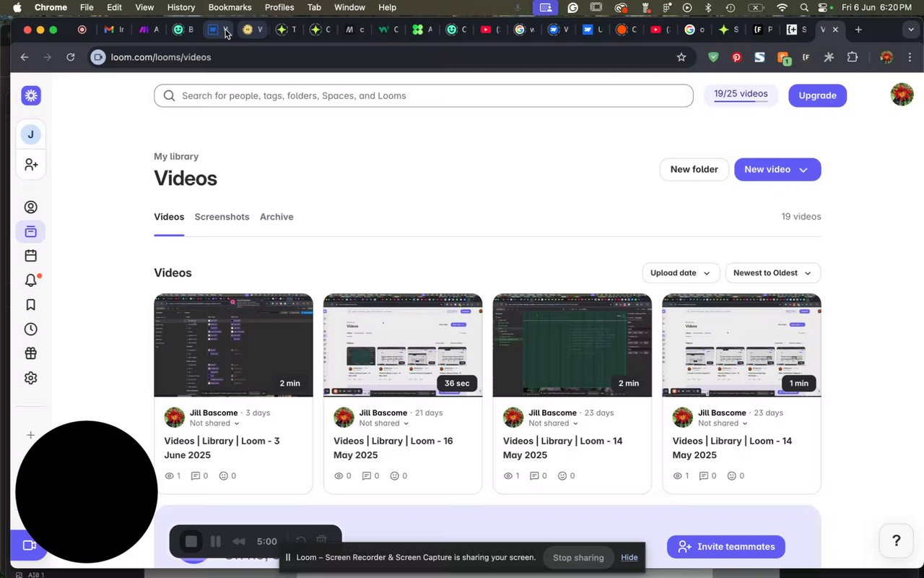Open the Chrome tab search chevron
This screenshot has width=924, height=578.
911,30
